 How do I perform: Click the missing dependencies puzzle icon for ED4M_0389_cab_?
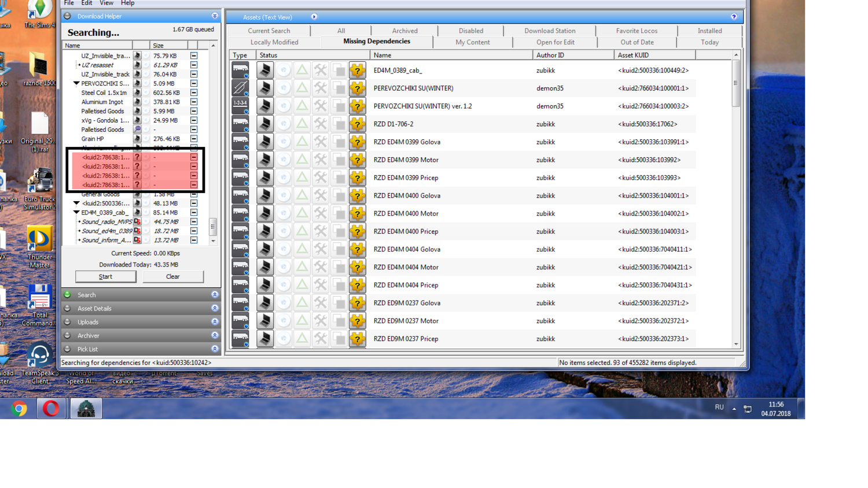tap(358, 71)
